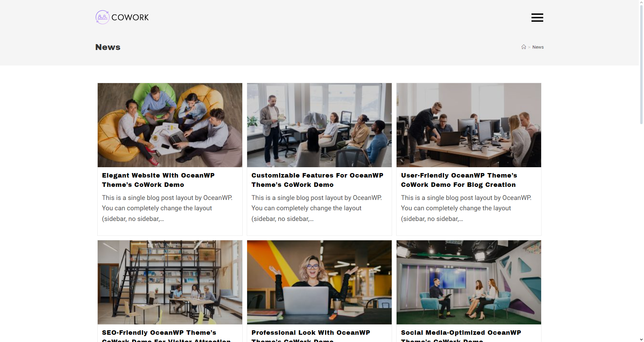Select the News breadcrumb link
644x342 pixels.
click(538, 47)
